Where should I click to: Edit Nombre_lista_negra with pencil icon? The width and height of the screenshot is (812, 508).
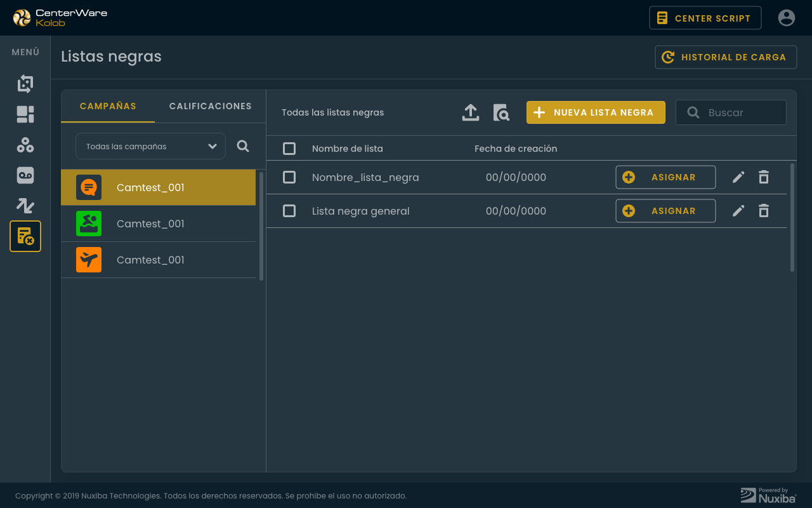(x=738, y=177)
